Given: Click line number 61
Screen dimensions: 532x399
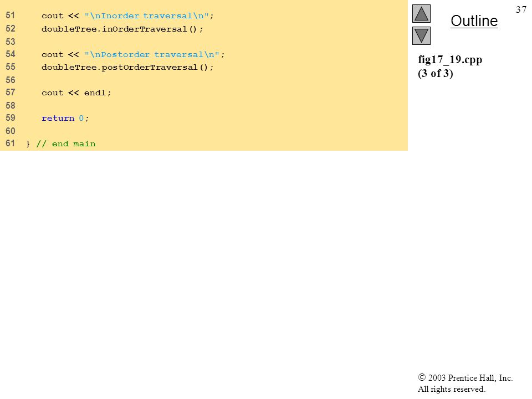Looking at the screenshot, I should pyautogui.click(x=11, y=144).
